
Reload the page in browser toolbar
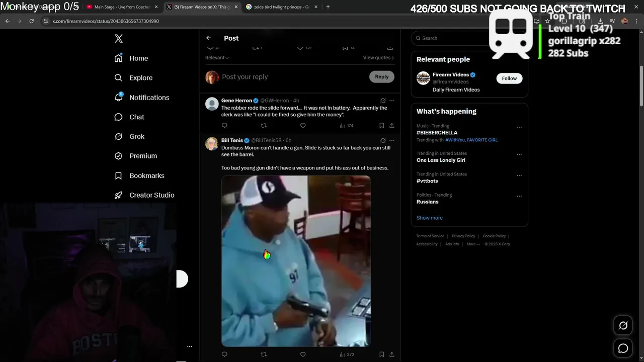[31, 21]
